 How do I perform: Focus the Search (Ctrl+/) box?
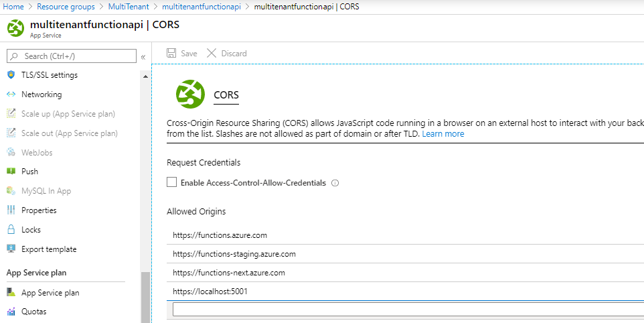[72, 56]
